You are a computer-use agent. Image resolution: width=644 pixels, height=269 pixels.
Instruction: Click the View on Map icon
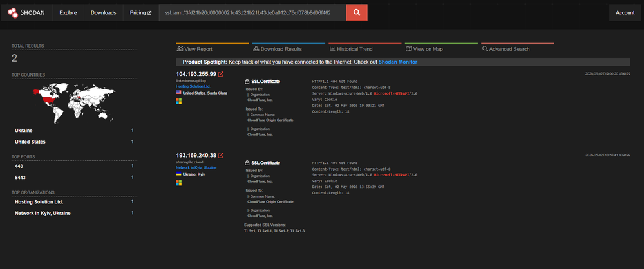409,49
